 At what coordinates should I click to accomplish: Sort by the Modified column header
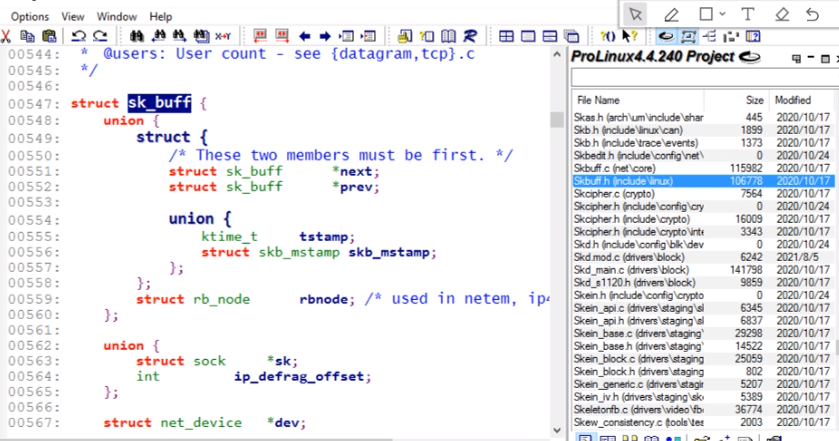tap(801, 100)
